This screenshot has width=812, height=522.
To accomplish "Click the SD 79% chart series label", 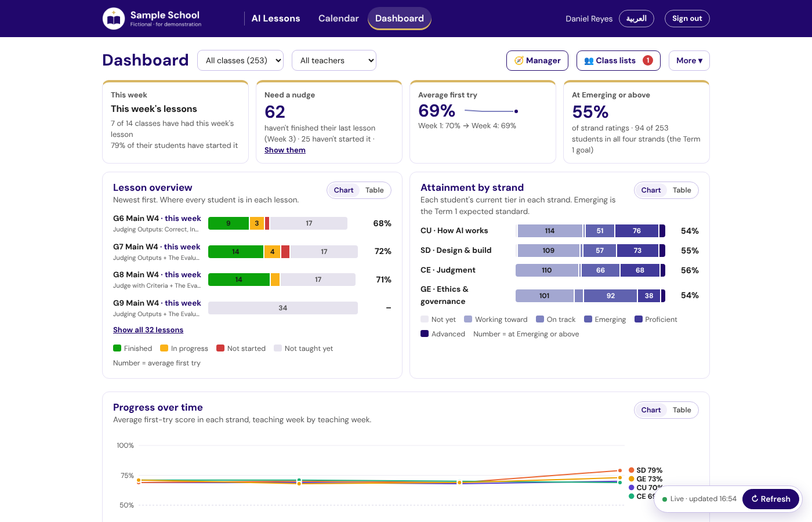I will coord(649,470).
